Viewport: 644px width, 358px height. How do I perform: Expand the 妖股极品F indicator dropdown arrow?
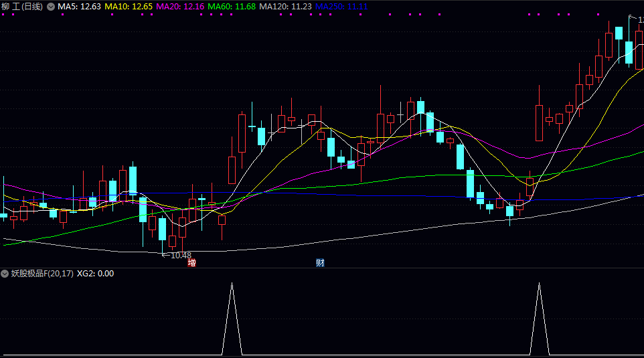click(x=5, y=273)
